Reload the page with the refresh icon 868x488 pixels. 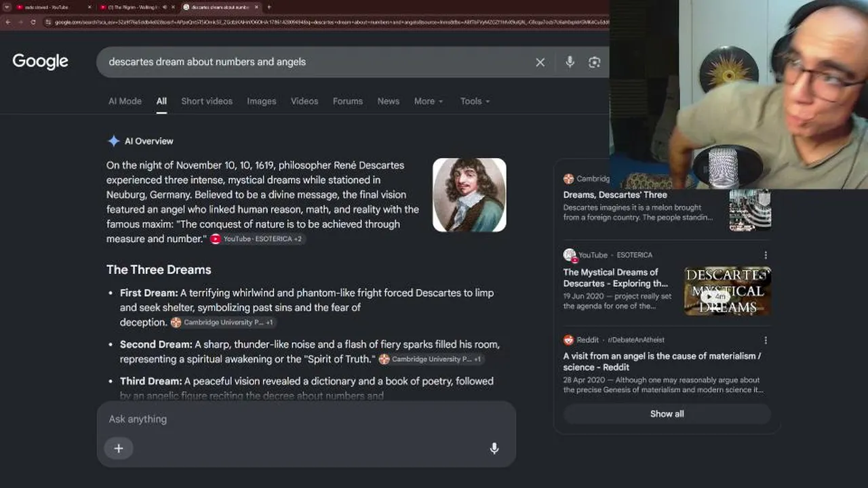click(x=33, y=22)
